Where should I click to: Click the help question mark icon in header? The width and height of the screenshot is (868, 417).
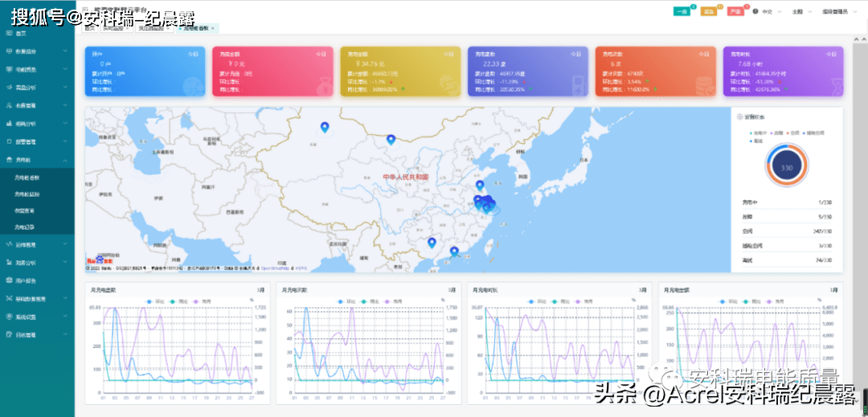[755, 11]
